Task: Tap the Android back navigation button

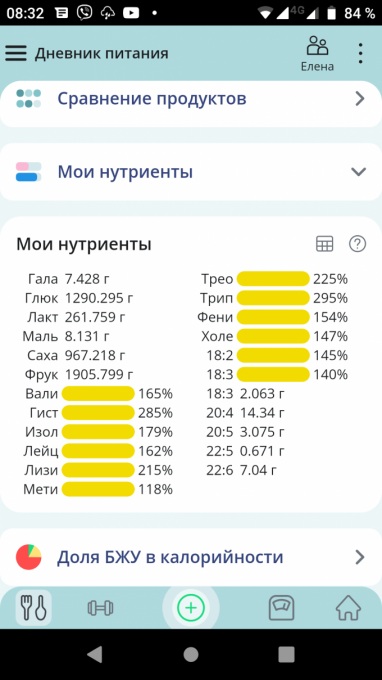Action: [95, 654]
